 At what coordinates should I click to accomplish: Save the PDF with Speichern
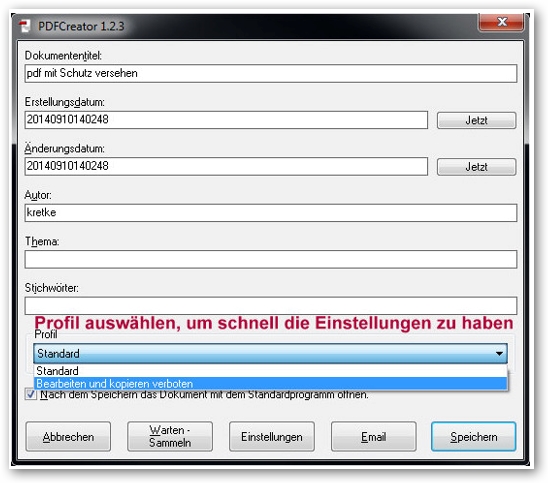(474, 437)
